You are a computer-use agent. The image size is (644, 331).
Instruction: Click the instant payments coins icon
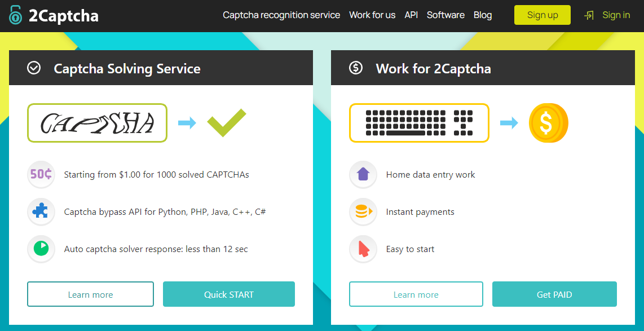point(363,212)
